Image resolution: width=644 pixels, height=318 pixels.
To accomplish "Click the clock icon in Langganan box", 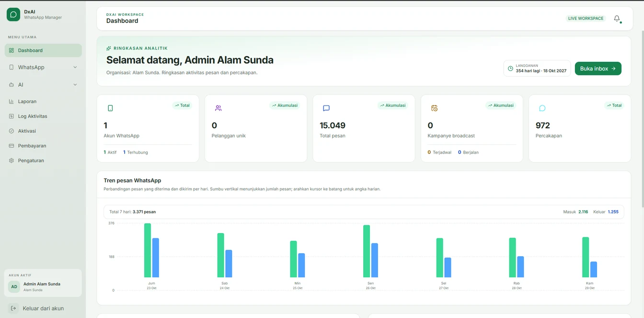I will [x=510, y=69].
